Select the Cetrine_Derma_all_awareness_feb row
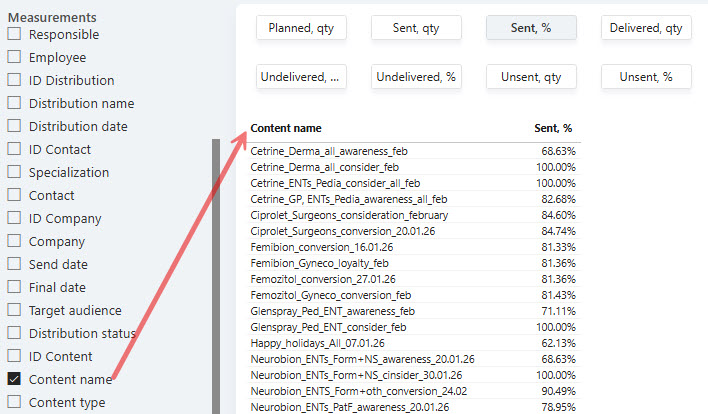Viewport: 708px width, 414px height. click(414, 151)
